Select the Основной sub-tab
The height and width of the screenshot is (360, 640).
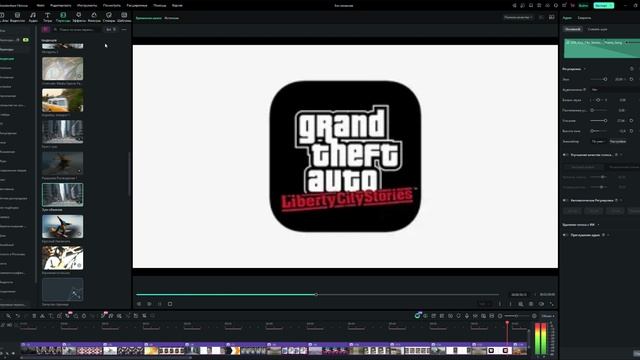point(573,29)
